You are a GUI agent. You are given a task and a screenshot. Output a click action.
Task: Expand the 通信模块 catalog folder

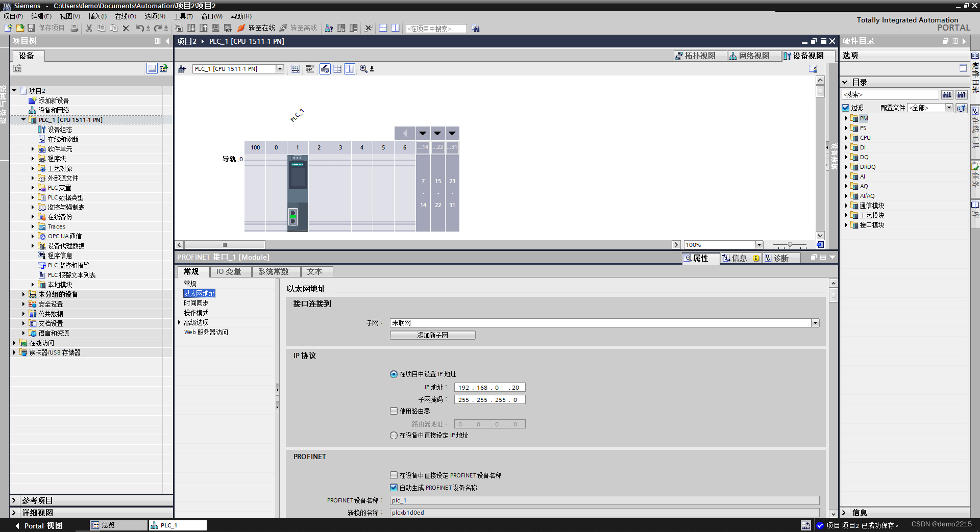[846, 206]
